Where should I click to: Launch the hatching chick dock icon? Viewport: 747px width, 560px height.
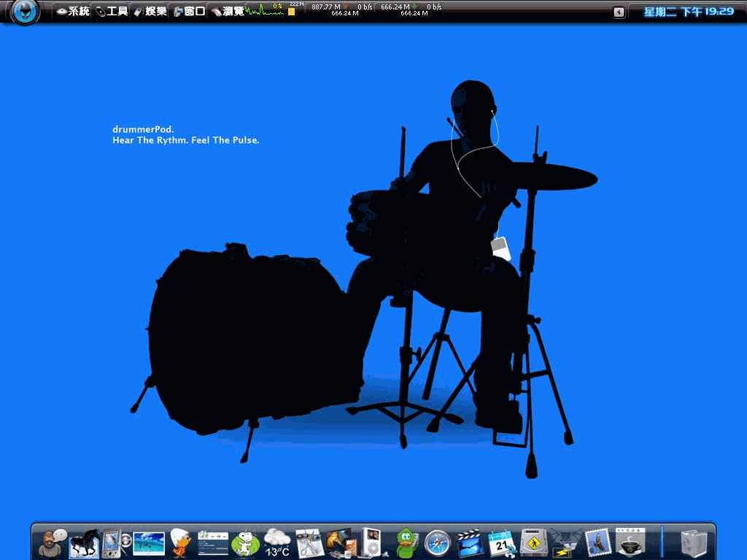181,542
